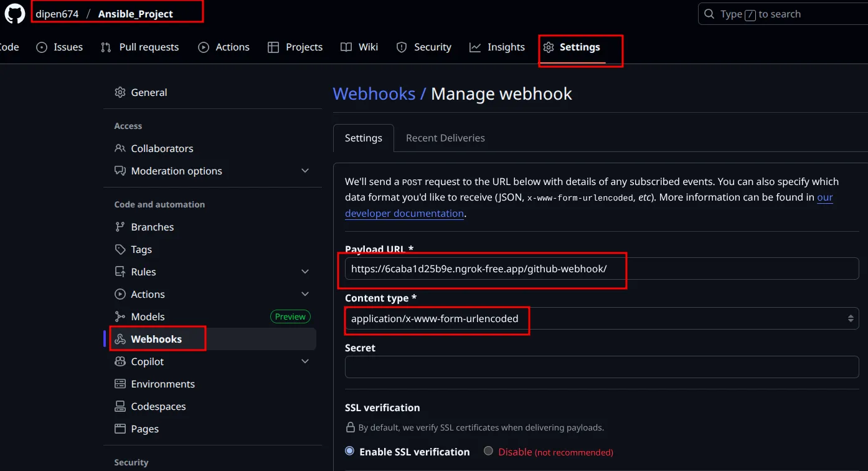Click the sidebar Actions play icon
The image size is (868, 471).
click(120, 294)
